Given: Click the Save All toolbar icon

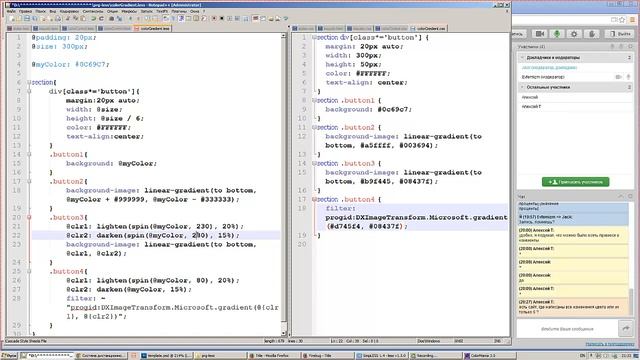Looking at the screenshot, I should click(35, 18).
